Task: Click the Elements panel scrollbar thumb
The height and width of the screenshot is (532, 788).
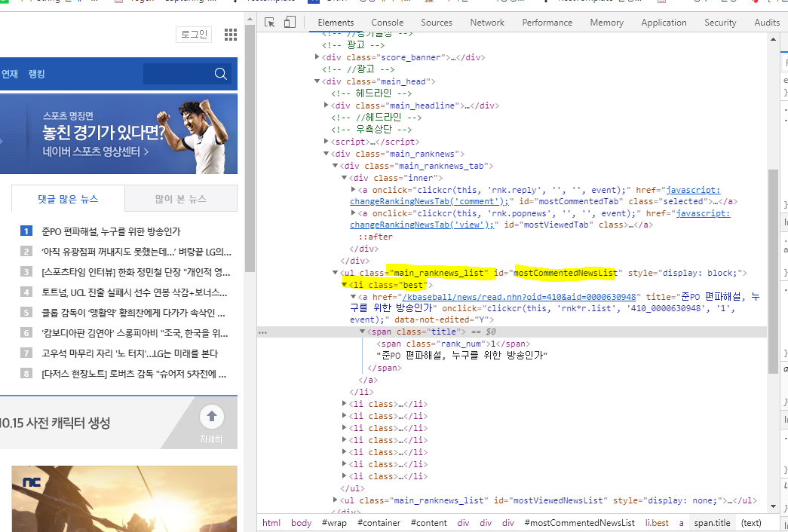Action: pyautogui.click(x=773, y=271)
